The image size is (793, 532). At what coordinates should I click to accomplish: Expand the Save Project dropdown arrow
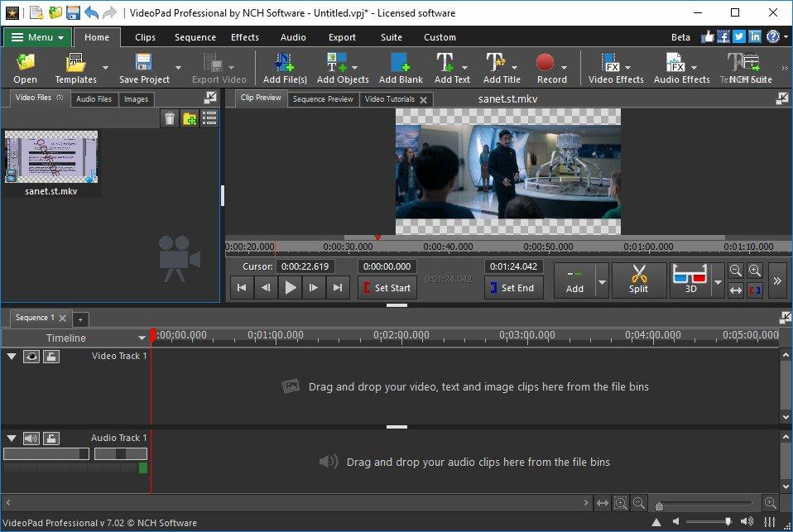(178, 68)
